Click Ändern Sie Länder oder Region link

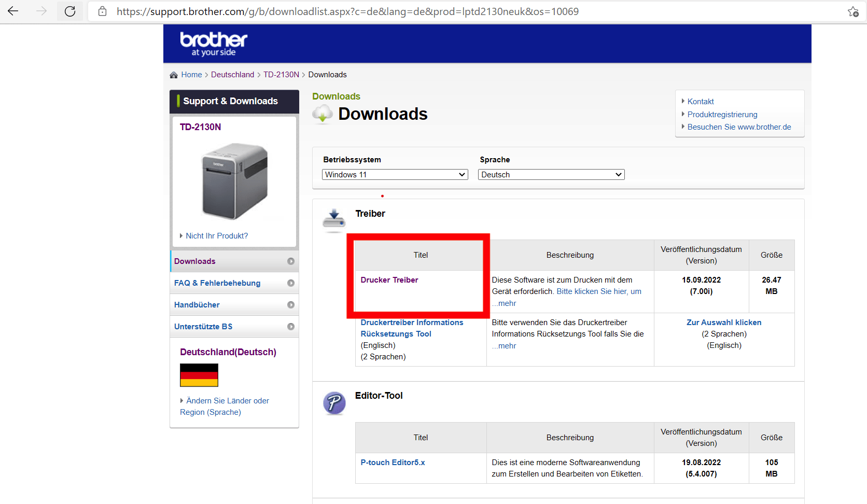(x=225, y=407)
